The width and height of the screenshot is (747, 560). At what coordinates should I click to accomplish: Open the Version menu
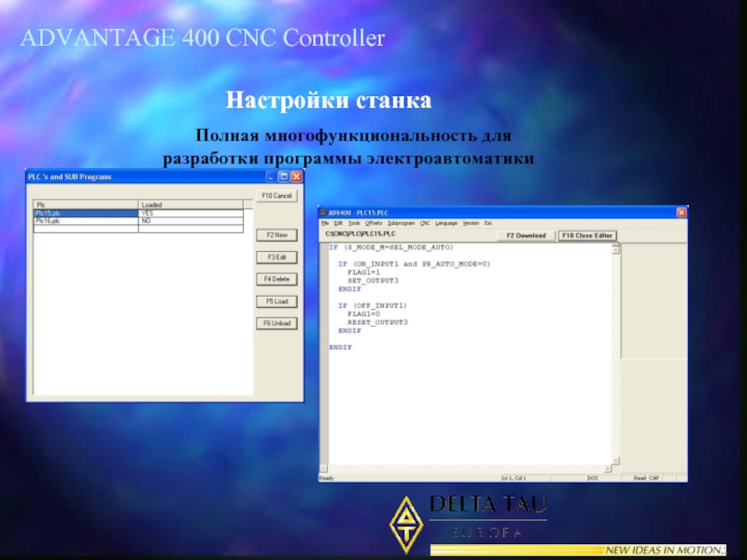[471, 223]
